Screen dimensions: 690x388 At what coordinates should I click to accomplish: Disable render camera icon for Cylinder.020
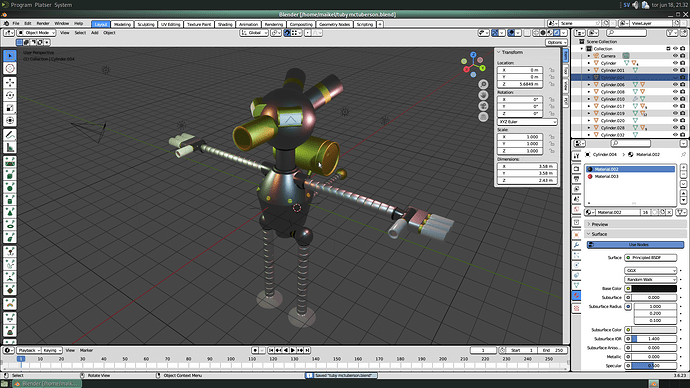683,121
